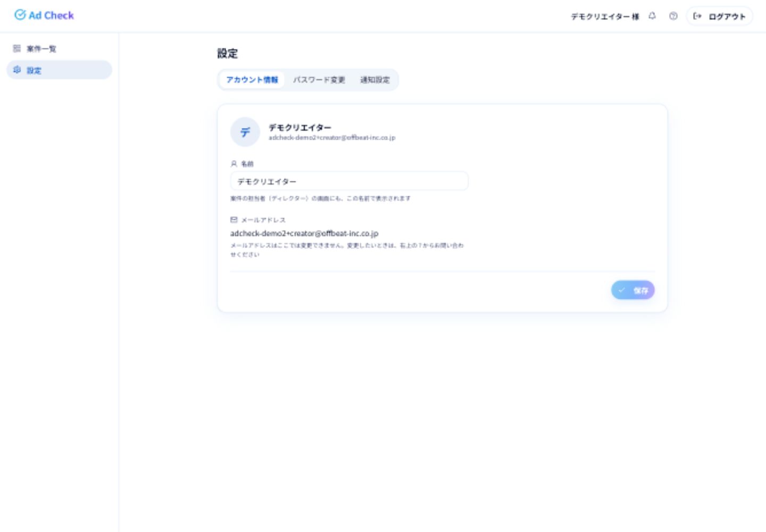Click the person icon beside 名前

[234, 164]
